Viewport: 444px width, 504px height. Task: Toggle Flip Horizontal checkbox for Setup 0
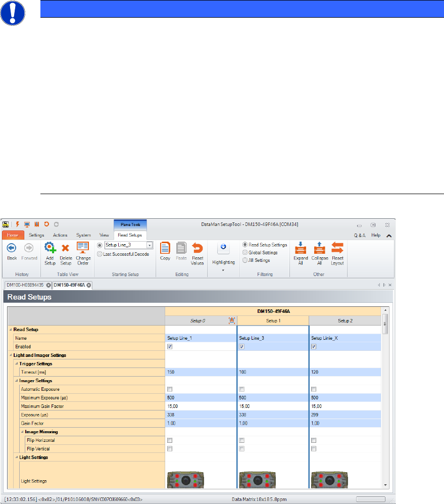(170, 440)
